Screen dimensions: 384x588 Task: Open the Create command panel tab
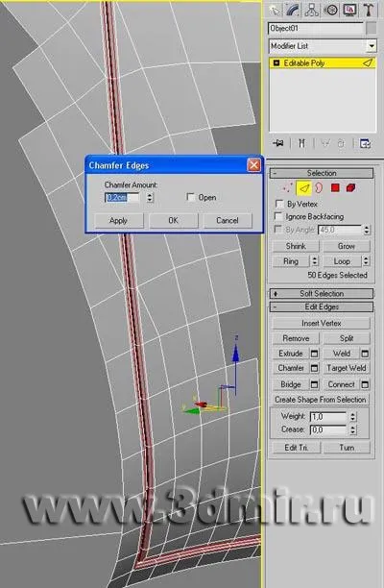(x=275, y=11)
